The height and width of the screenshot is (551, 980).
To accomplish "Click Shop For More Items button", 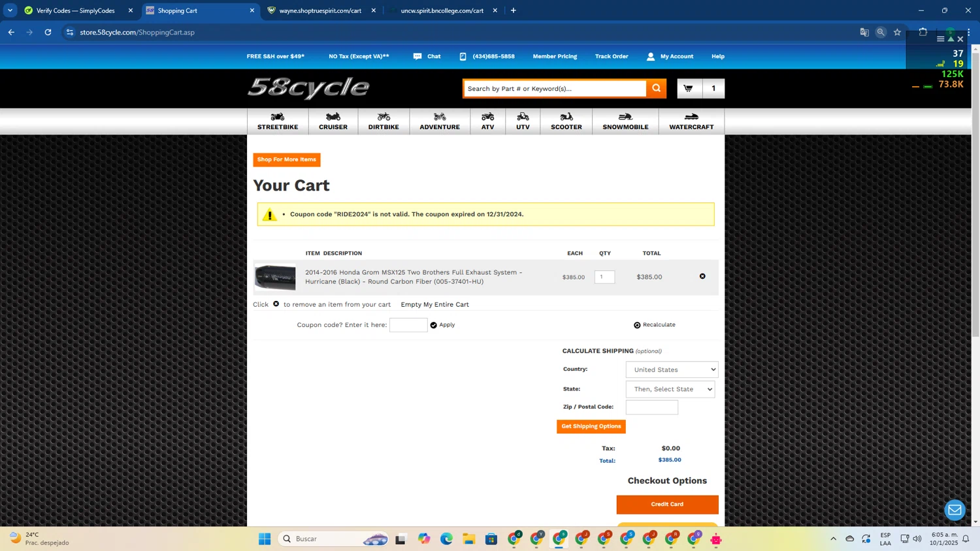I will (287, 159).
